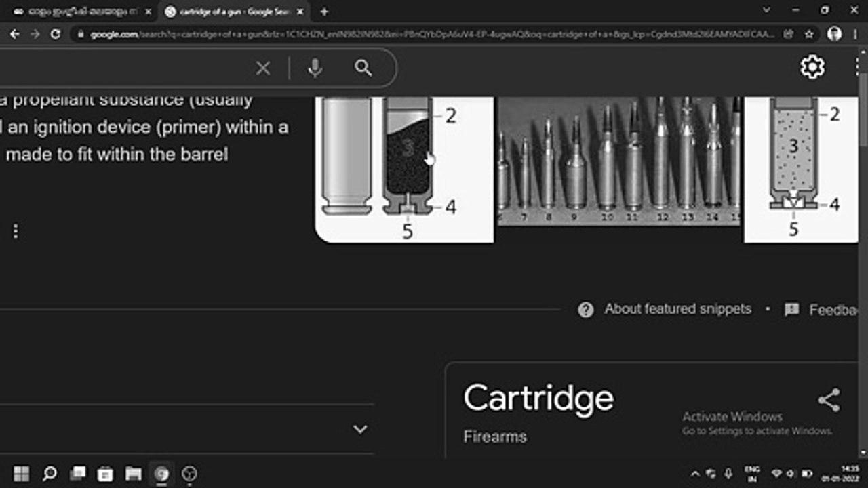Click the address bar URL field

coord(433,34)
